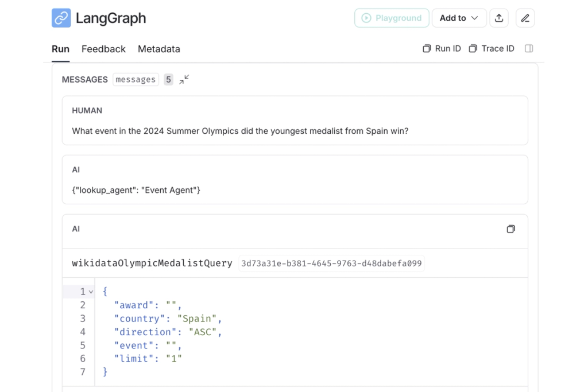Click the HUMAN message question text
The height and width of the screenshot is (392, 588).
(x=240, y=131)
